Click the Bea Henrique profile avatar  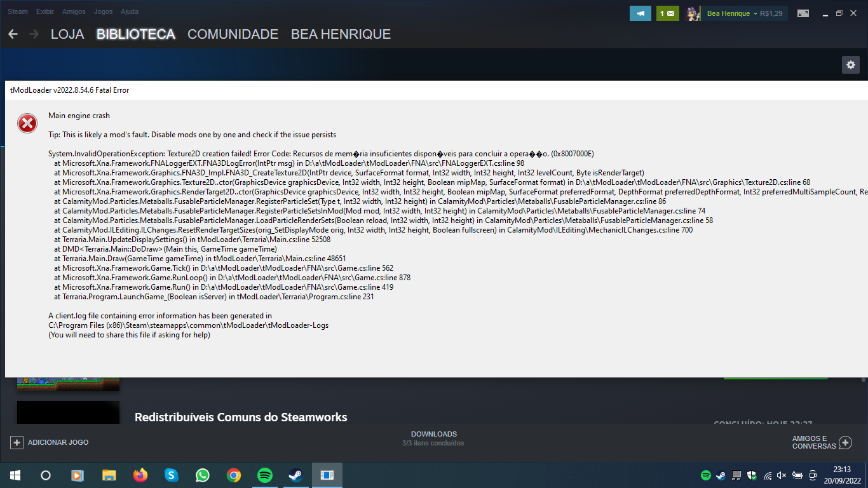[693, 13]
